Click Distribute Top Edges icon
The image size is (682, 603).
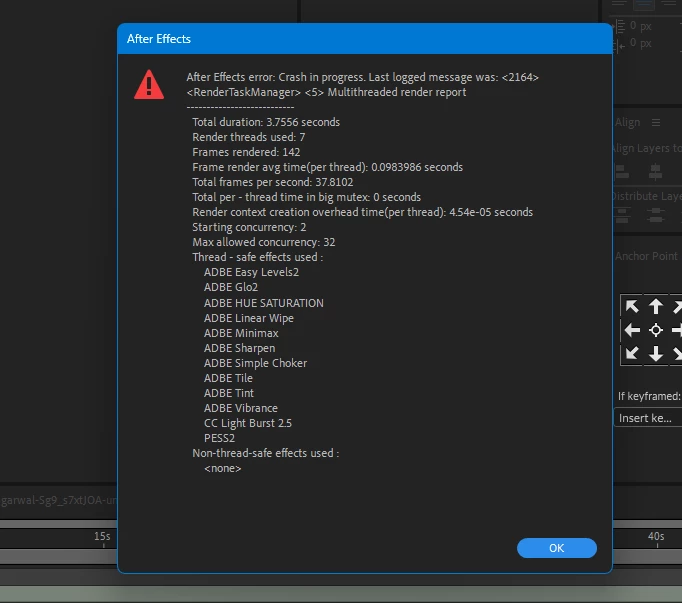click(x=622, y=215)
